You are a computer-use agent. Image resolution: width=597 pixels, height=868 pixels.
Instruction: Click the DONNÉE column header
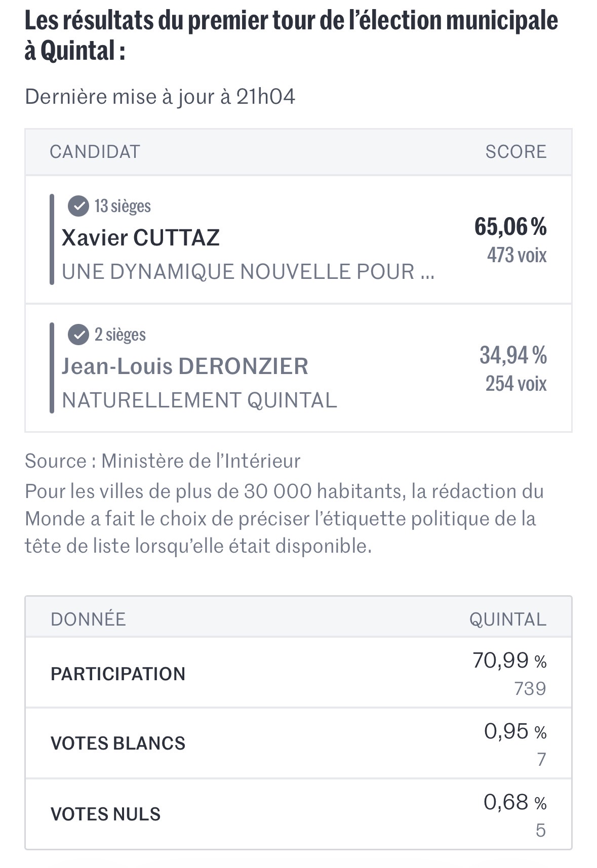click(x=88, y=619)
